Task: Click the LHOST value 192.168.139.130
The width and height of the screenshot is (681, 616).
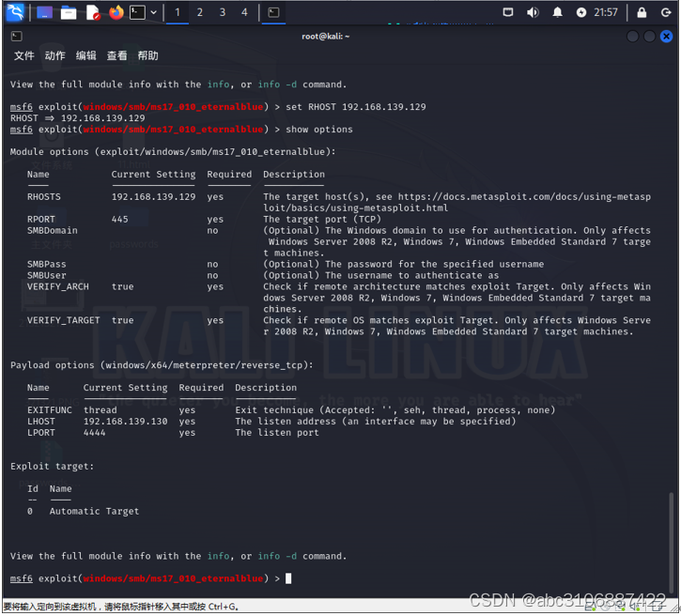Action: coord(125,421)
